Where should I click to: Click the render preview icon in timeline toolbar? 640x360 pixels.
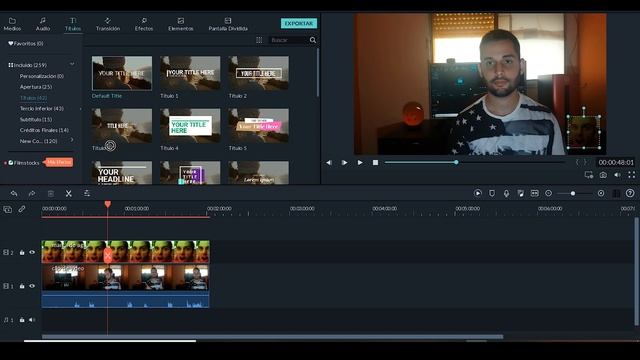[478, 193]
